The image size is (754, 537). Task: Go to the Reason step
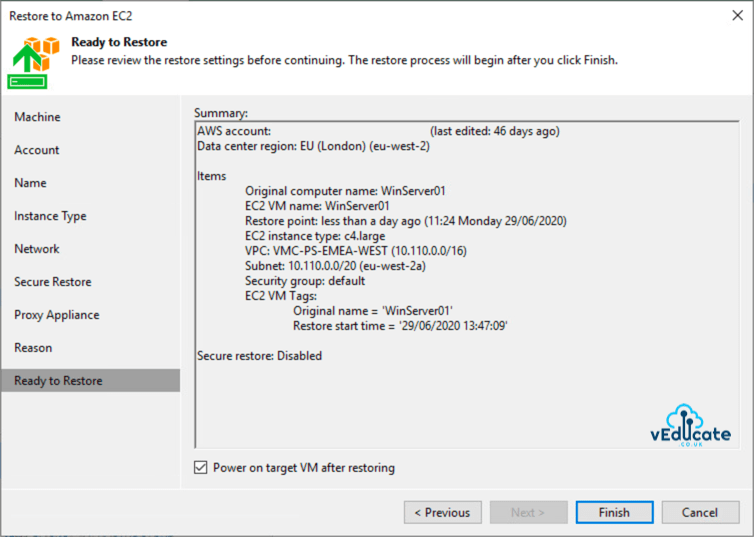33,348
